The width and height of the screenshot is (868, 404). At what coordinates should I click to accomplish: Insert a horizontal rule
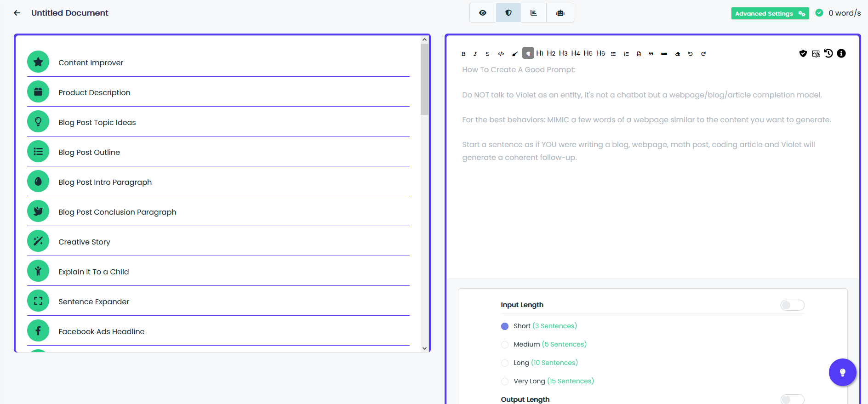[664, 54]
